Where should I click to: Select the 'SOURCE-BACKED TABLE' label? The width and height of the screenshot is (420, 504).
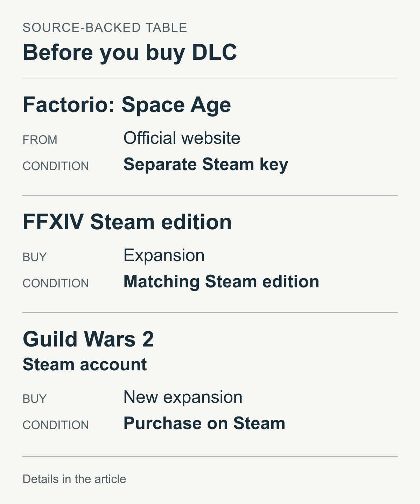coord(105,28)
